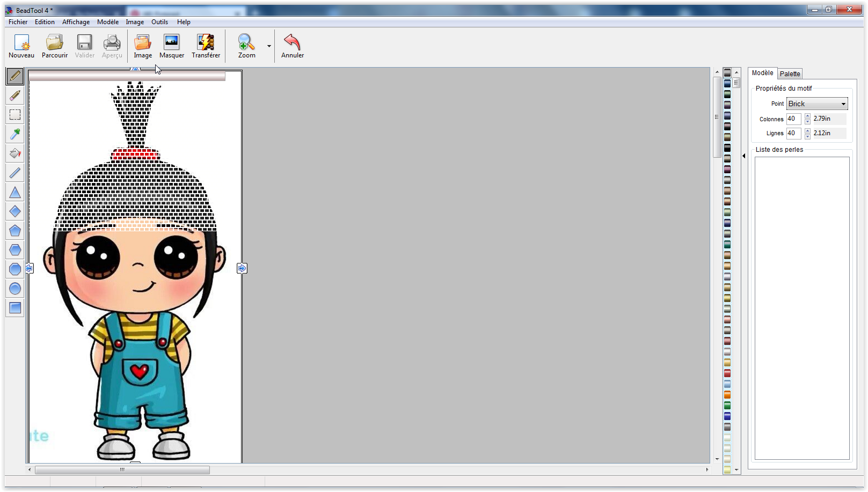This screenshot has height=492, width=868.
Task: Open the Point stitch type dropdown
Action: coord(843,104)
